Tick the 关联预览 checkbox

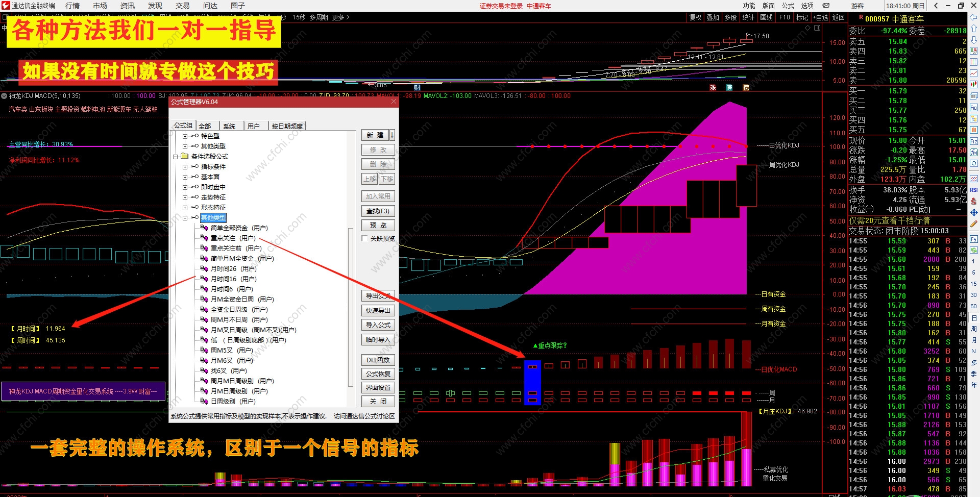tap(364, 238)
